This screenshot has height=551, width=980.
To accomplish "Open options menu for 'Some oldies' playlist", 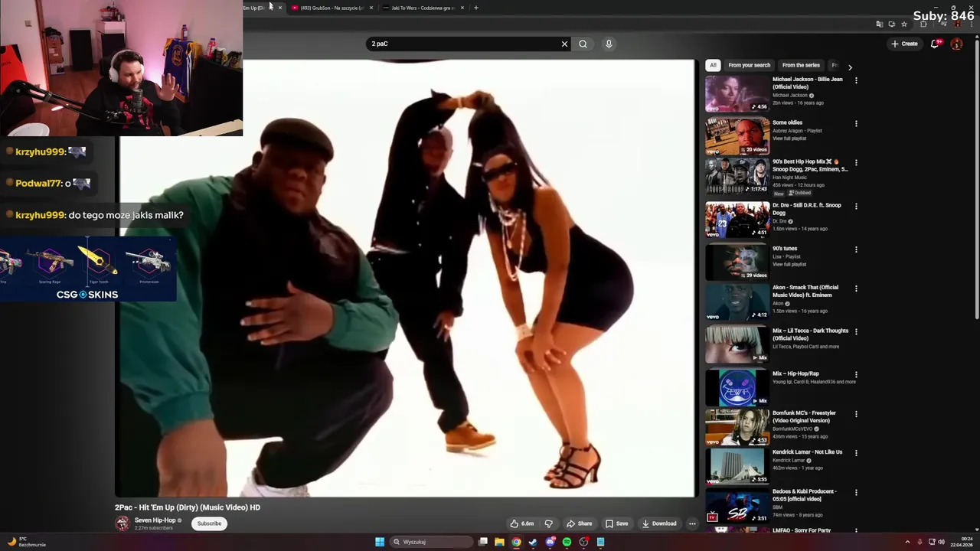I will 856,123.
